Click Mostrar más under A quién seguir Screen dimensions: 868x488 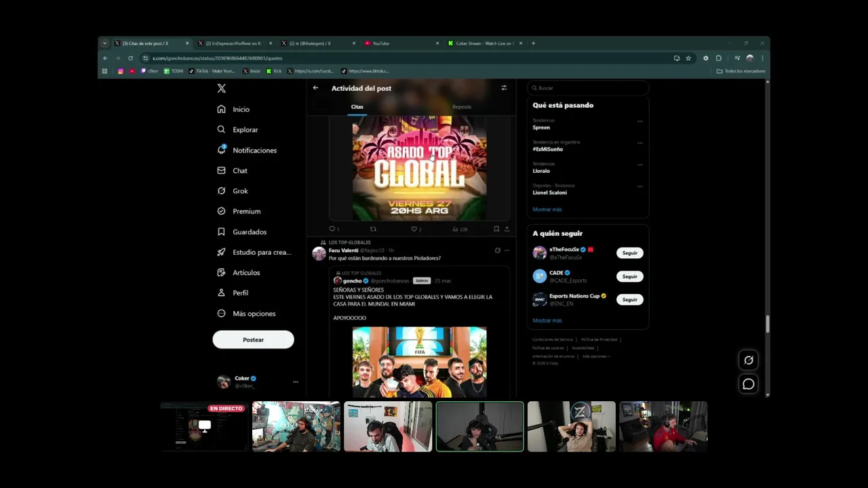[547, 321]
